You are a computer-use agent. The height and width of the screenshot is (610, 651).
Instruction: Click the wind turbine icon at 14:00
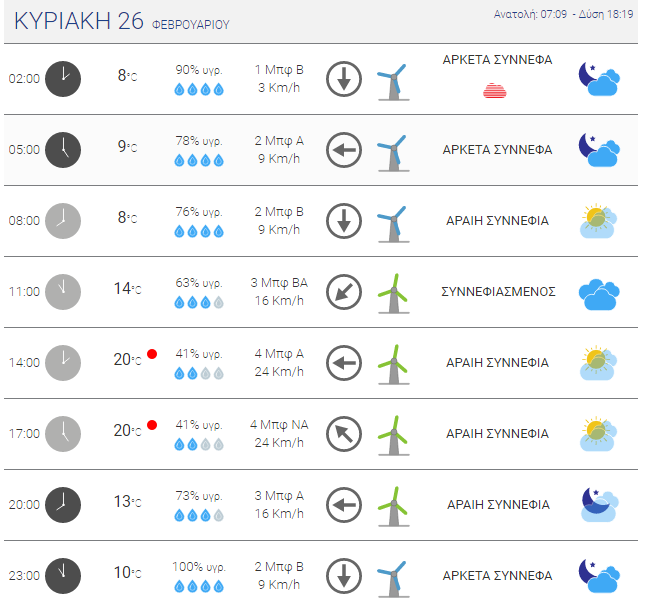coord(393,363)
